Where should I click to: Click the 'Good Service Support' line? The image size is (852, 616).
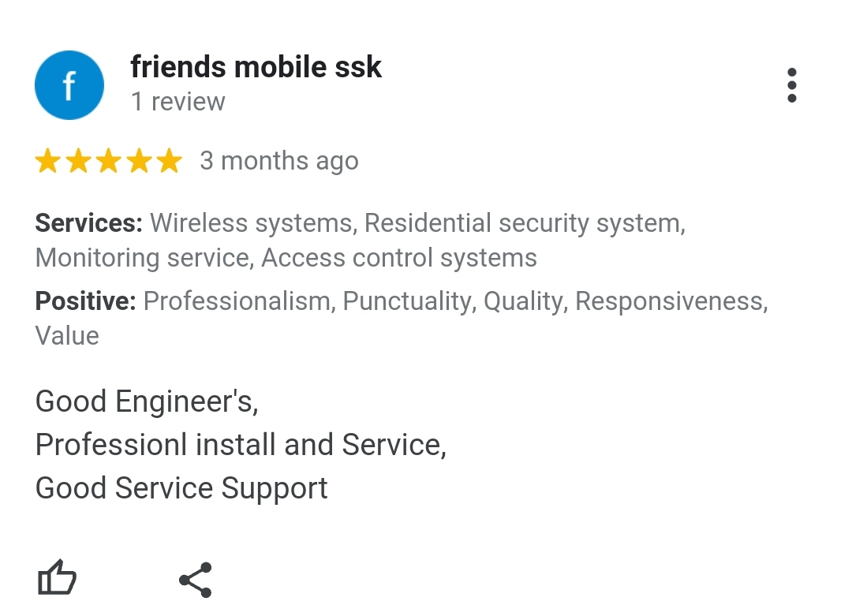tap(181, 488)
